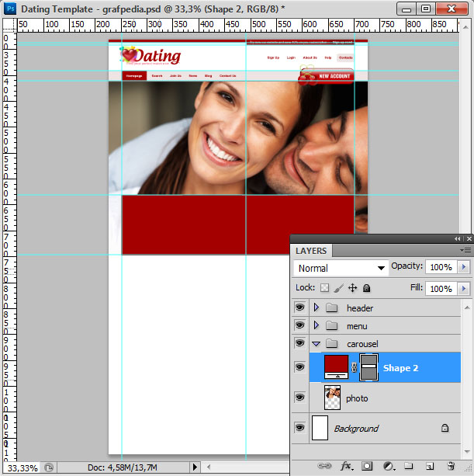Click the status bar preview icon next to zoom
The width and height of the screenshot is (474, 476).
49,467
